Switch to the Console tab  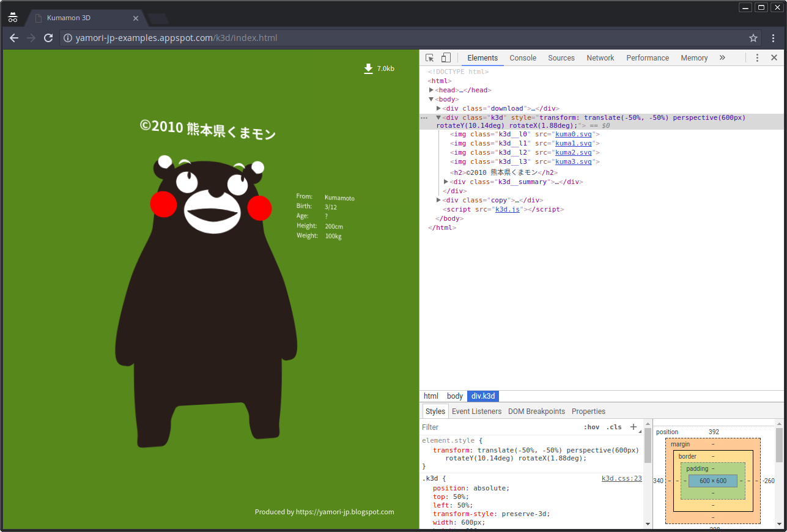tap(523, 58)
